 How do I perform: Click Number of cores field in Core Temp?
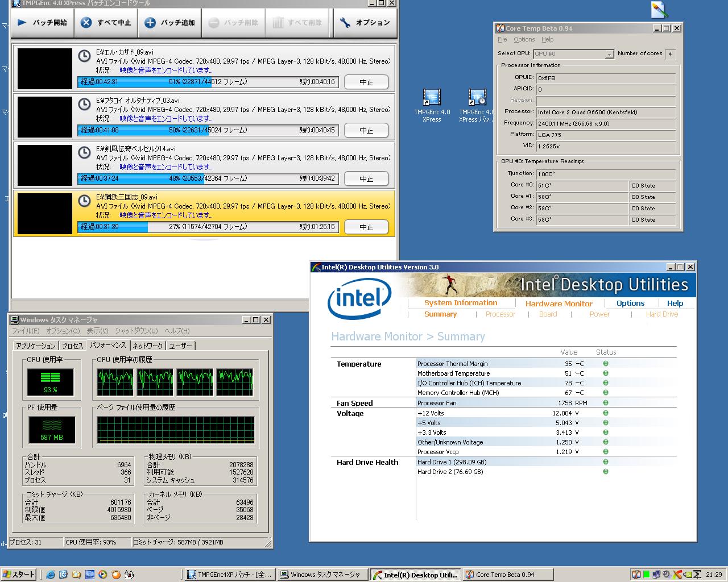(x=670, y=54)
